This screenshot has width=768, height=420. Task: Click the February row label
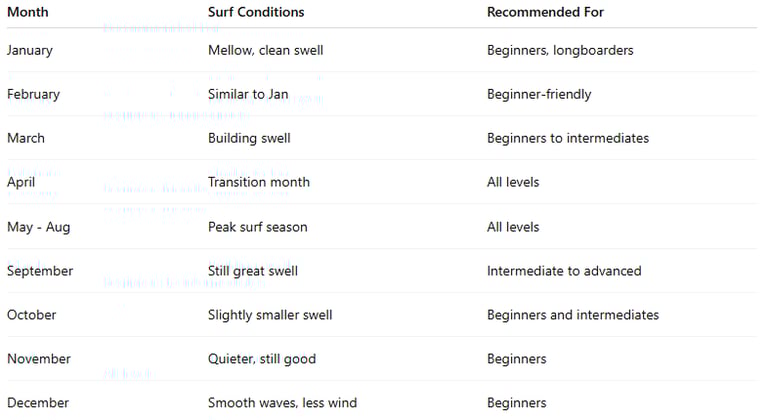coord(33,94)
